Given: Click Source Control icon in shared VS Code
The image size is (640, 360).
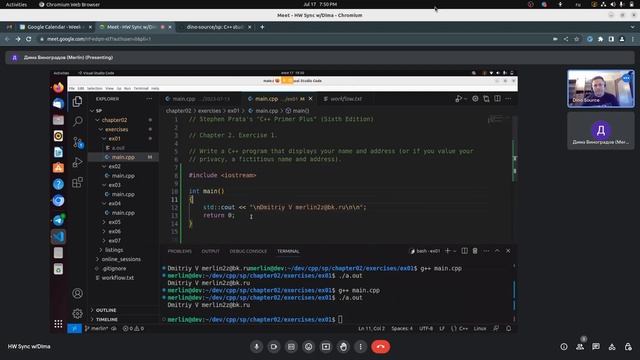Looking at the screenshot, I should tap(78, 142).
